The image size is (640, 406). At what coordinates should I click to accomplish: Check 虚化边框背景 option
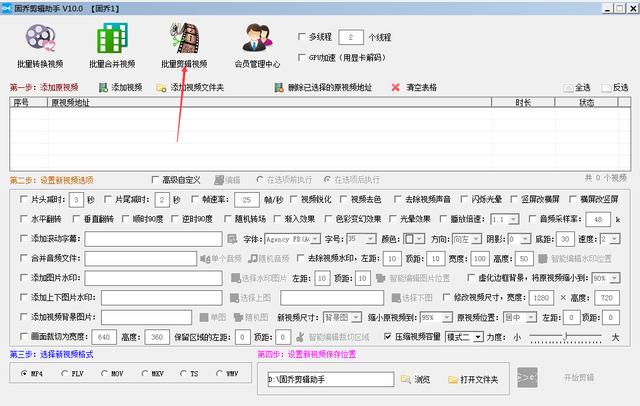click(471, 277)
